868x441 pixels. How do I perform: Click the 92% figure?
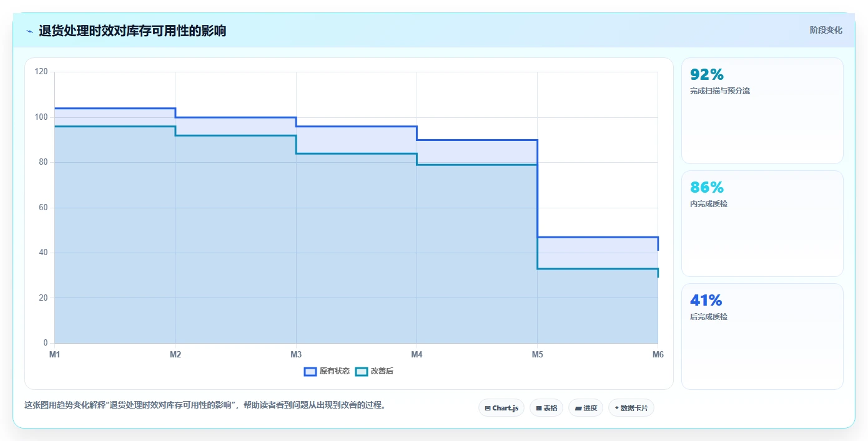point(707,74)
